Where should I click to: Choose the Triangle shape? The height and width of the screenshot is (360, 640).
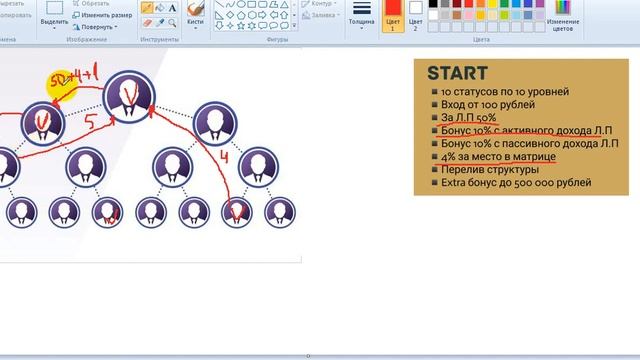(284, 4)
